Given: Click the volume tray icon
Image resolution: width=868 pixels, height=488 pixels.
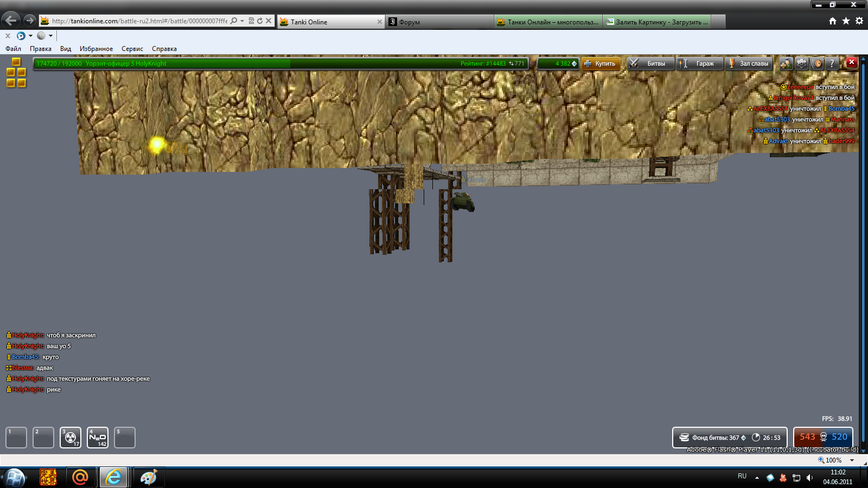Looking at the screenshot, I should 809,478.
